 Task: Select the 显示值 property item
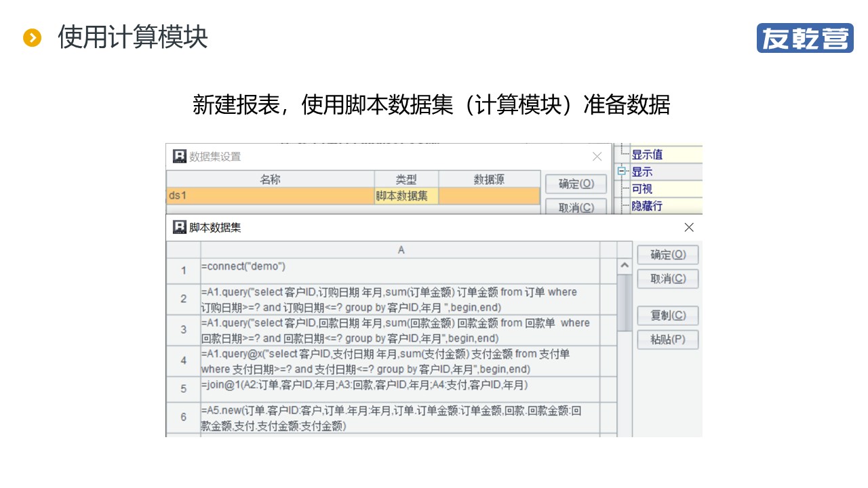point(647,155)
